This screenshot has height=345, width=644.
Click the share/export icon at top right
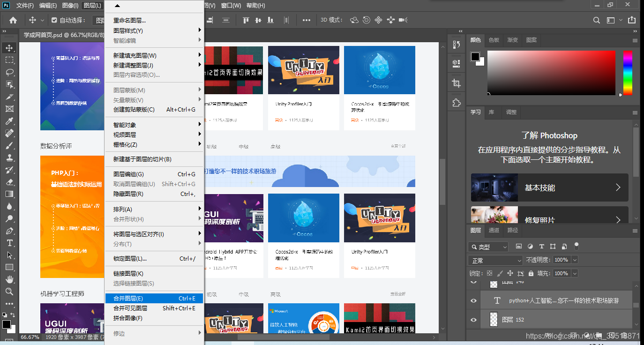pyautogui.click(x=631, y=20)
